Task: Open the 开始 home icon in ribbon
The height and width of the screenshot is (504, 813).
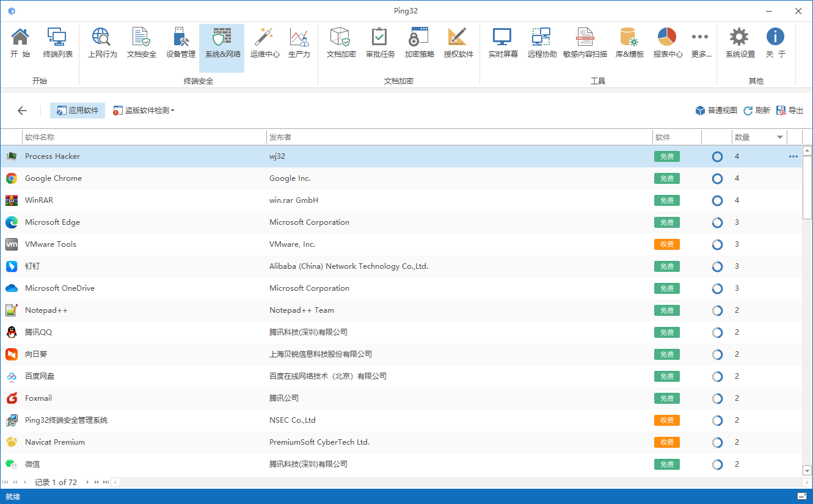Action: 20,43
